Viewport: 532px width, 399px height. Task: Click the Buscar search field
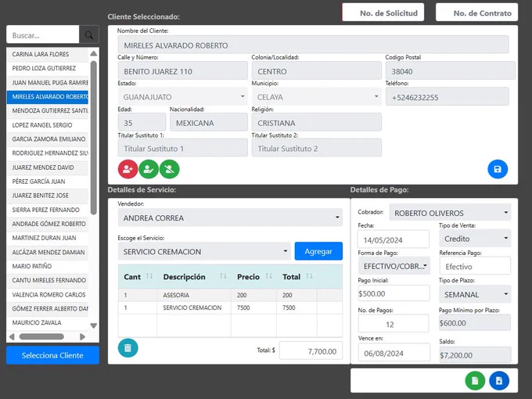[x=43, y=35]
